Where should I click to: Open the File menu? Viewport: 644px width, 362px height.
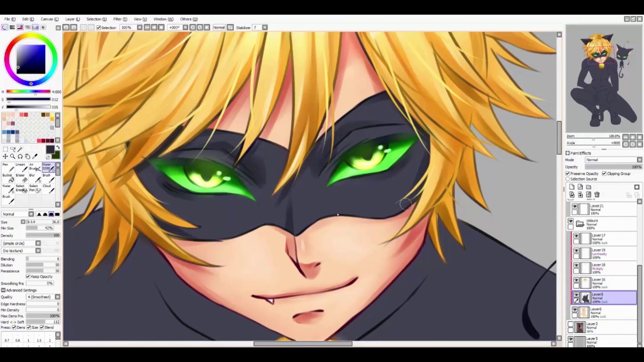[x=10, y=19]
